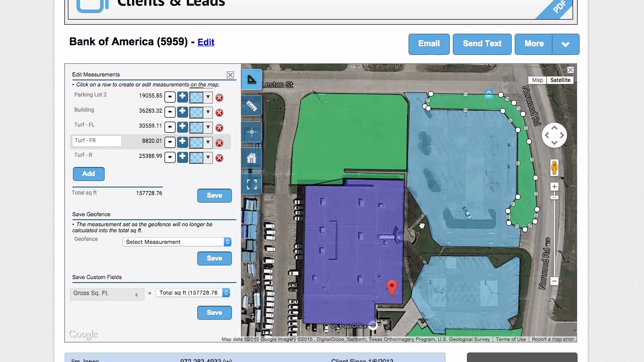Switch map to Map view

click(x=537, y=80)
